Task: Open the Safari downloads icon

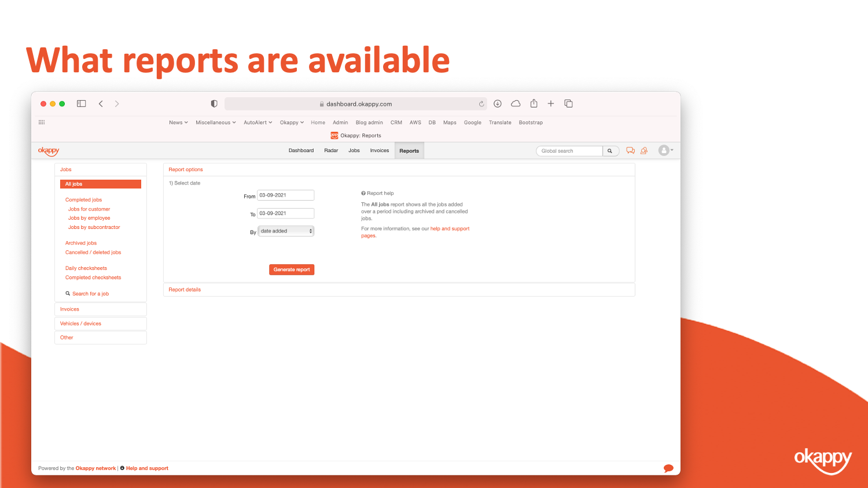Action: tap(498, 103)
